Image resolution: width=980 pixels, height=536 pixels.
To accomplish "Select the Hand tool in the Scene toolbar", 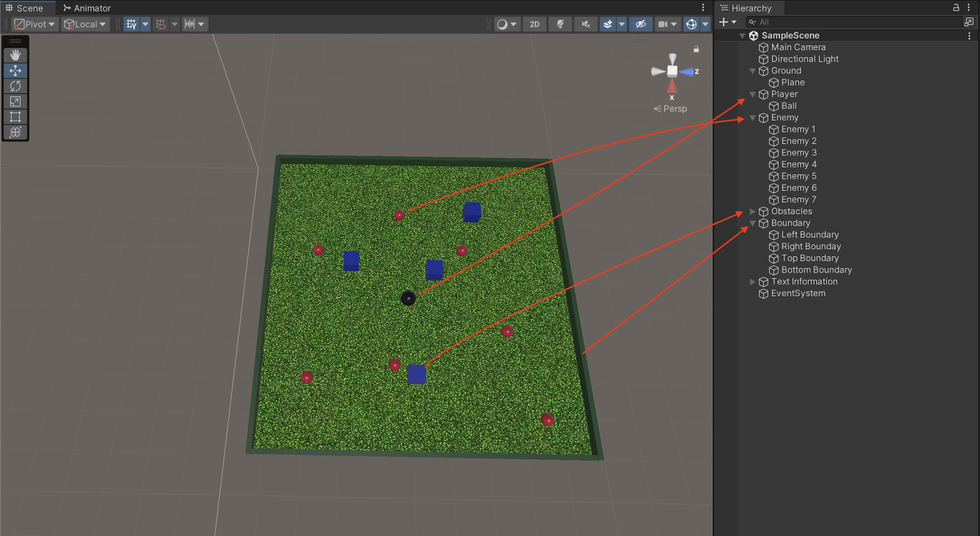I will point(15,54).
